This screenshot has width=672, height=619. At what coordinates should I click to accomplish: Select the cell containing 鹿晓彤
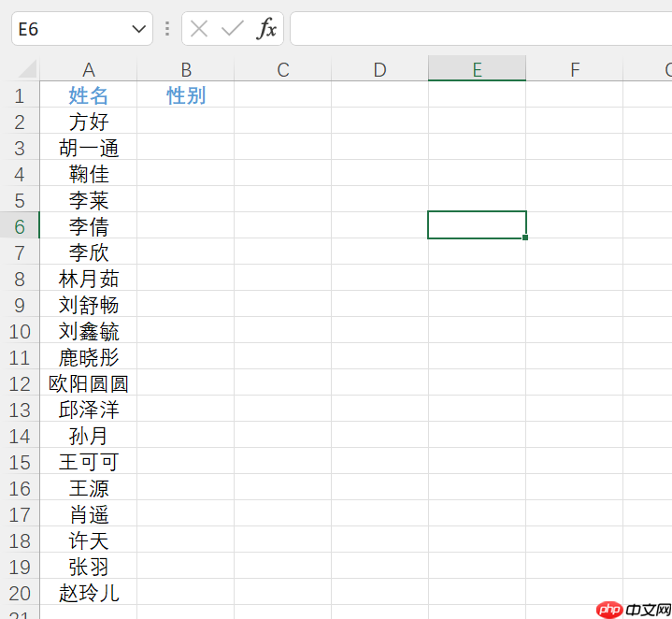click(x=88, y=357)
